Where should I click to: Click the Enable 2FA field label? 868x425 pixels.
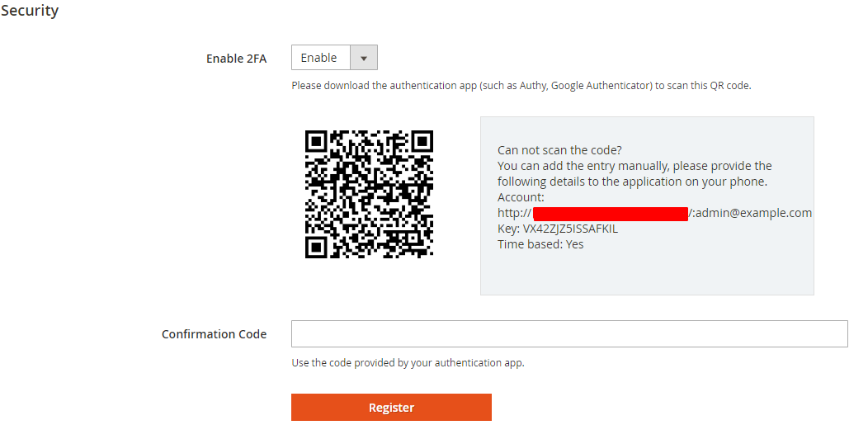tap(236, 59)
